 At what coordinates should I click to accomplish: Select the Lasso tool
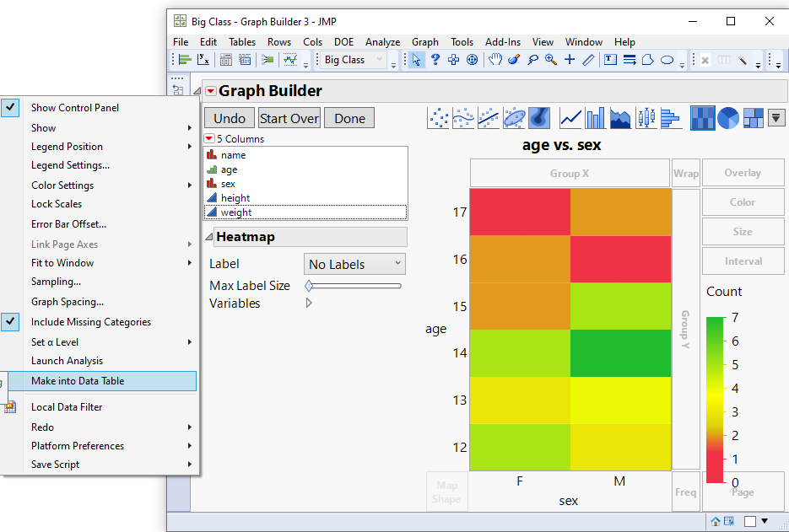tap(532, 60)
